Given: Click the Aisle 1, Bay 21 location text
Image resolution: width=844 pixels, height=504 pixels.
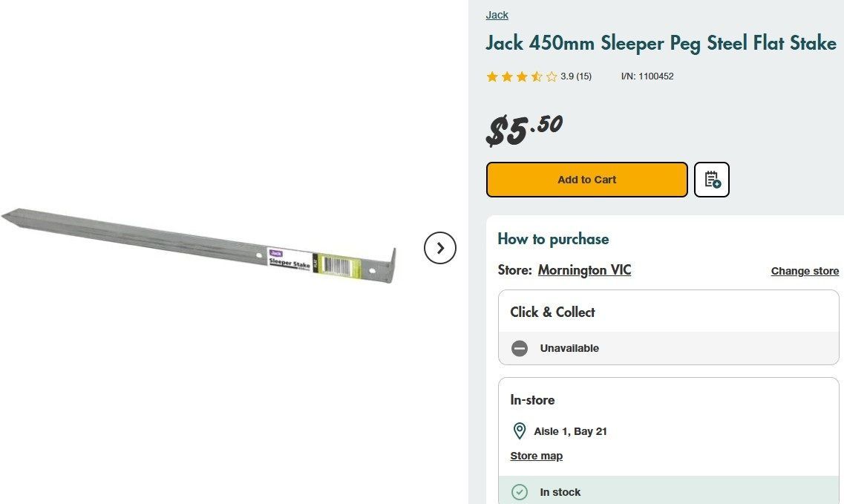Looking at the screenshot, I should point(570,431).
